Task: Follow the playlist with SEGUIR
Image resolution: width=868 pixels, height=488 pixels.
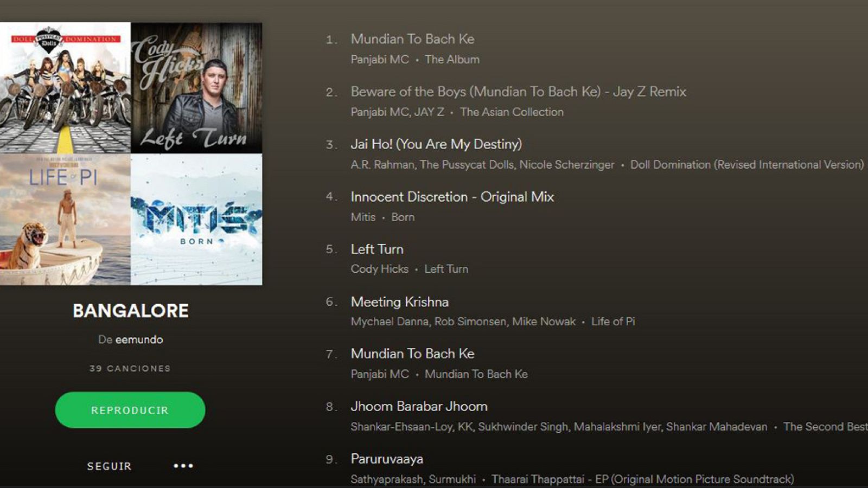Action: 109,466
